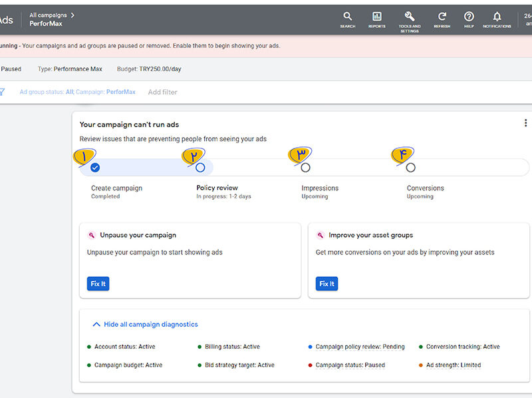The height and width of the screenshot is (398, 532).
Task: Click the Paused status text
Action: point(11,69)
